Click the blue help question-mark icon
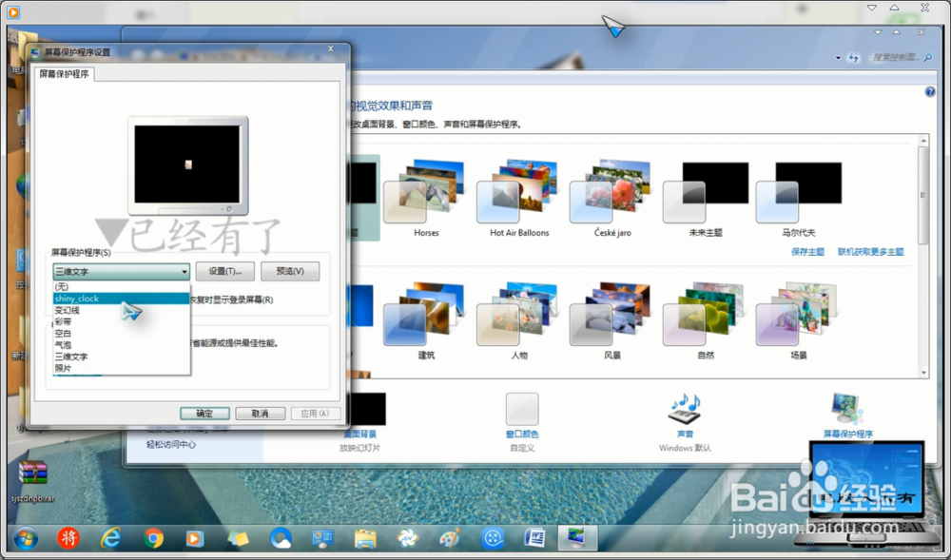This screenshot has height=560, width=951. (930, 92)
